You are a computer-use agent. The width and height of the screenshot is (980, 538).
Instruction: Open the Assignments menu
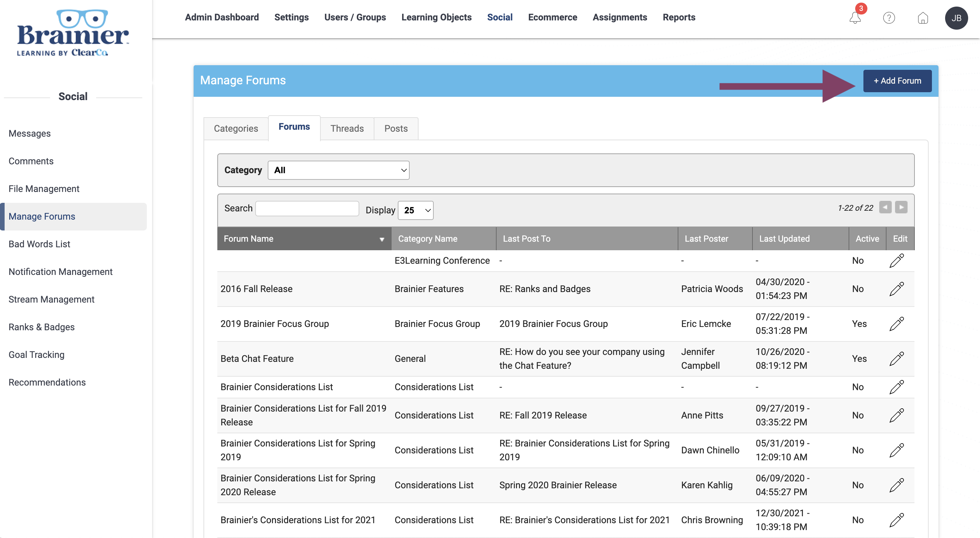point(620,17)
